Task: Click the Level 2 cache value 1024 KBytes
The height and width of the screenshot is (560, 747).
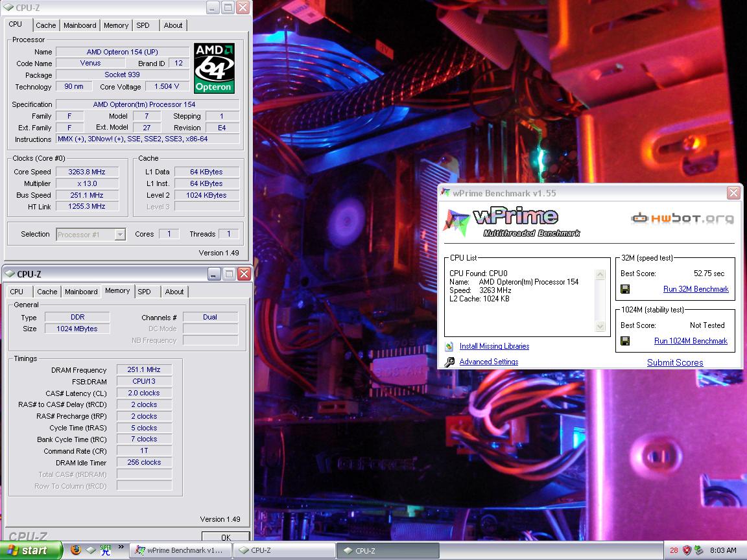Action: [206, 195]
